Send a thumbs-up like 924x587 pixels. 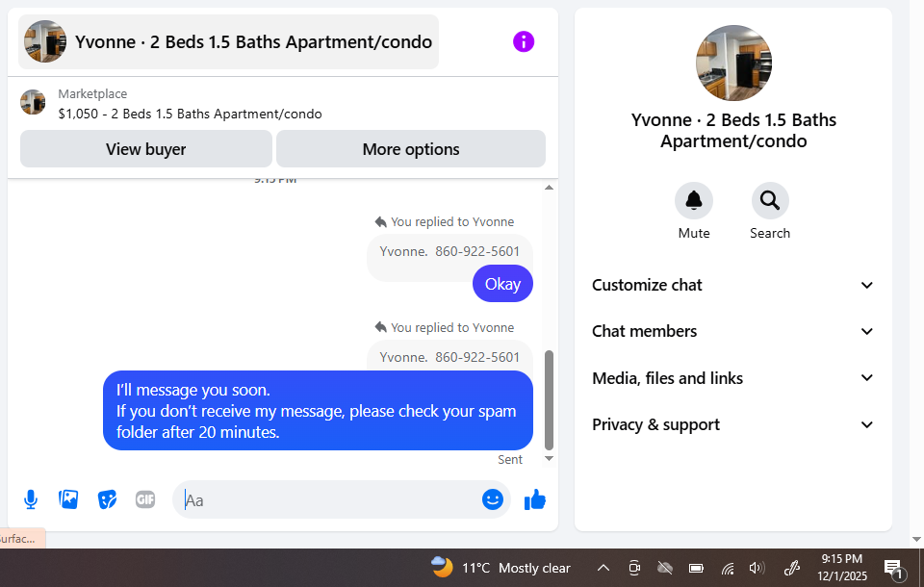pos(534,499)
